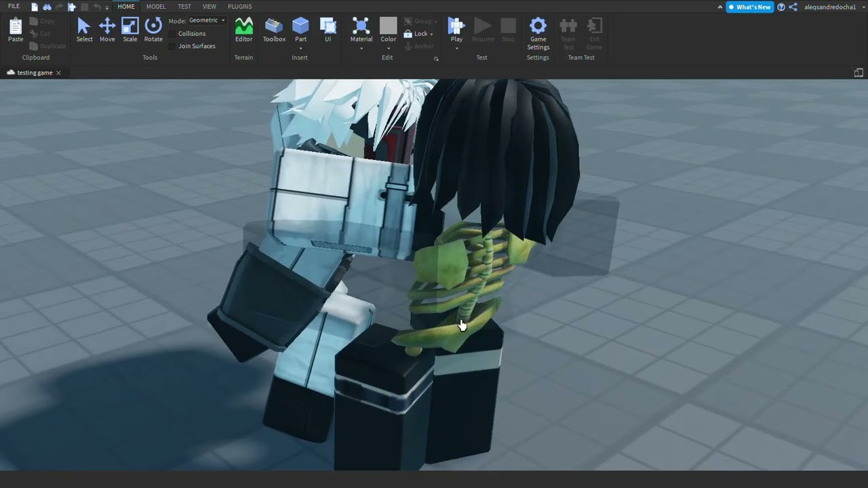Screen dimensions: 868x488
Task: Switch to the VIEW ribbon tab
Action: point(210,7)
